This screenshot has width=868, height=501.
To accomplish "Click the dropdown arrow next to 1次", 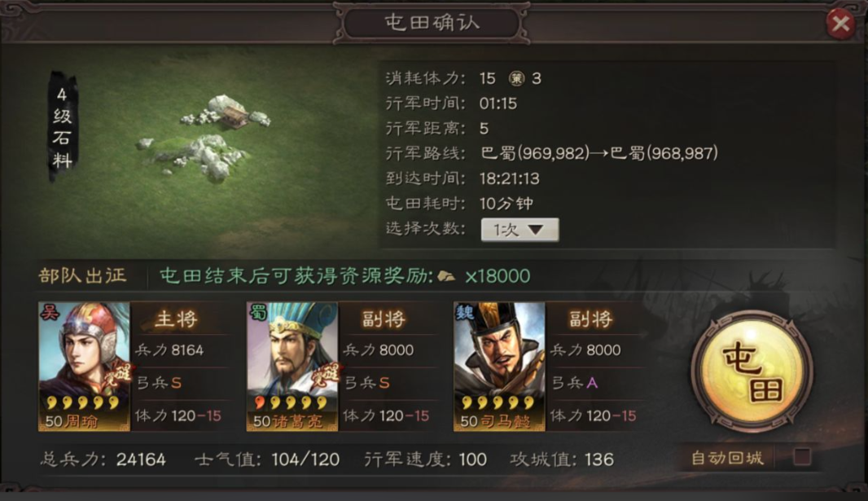I will 535,229.
